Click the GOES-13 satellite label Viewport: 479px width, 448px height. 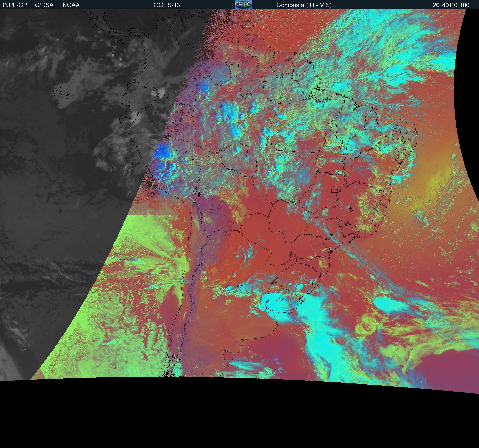click(x=166, y=5)
